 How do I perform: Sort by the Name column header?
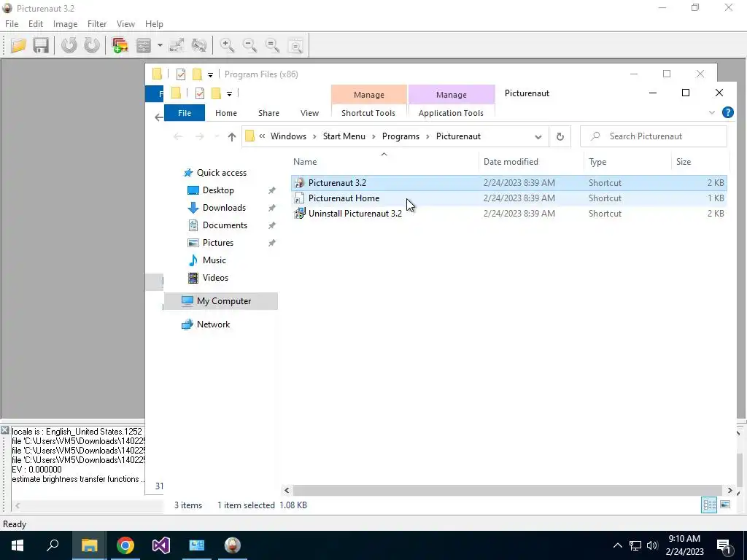click(x=384, y=161)
